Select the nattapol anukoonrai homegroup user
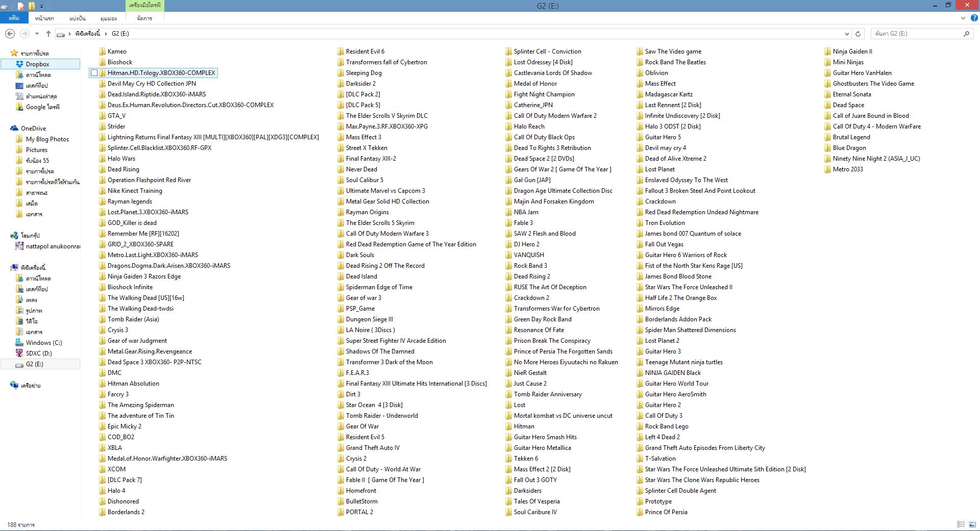 (53, 246)
